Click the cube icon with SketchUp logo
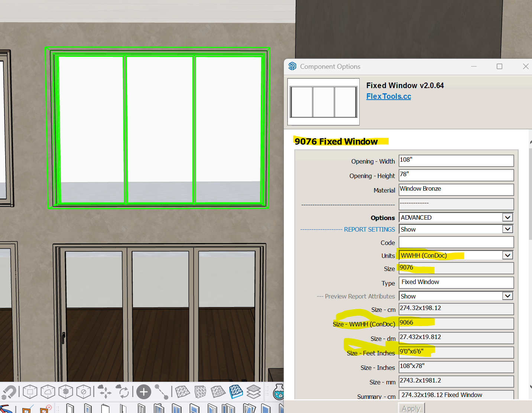 tap(66, 391)
